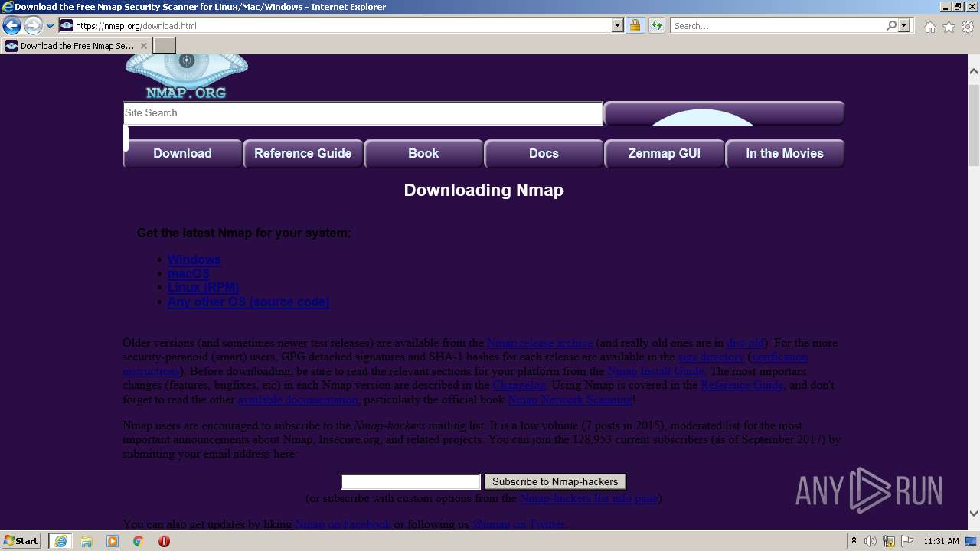Open the In the Movies menu item
980x551 pixels.
point(785,153)
